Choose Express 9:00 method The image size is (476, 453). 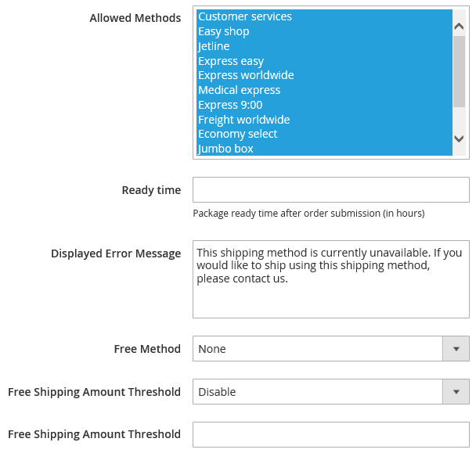tap(230, 105)
